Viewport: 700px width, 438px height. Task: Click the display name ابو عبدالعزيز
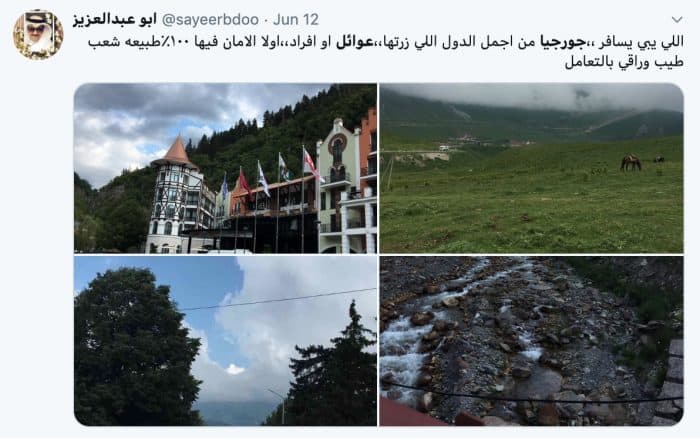click(x=114, y=20)
